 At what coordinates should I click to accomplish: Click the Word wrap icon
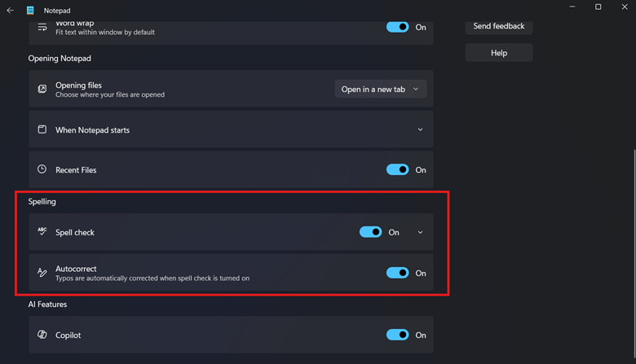pos(42,27)
